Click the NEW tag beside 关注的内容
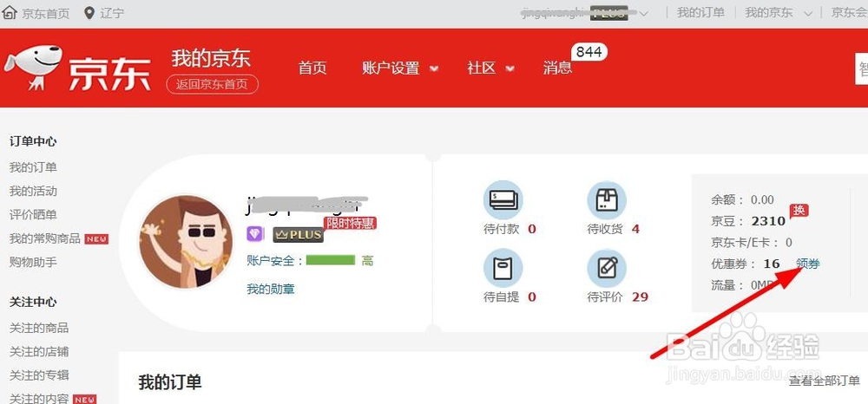 pyautogui.click(x=85, y=400)
